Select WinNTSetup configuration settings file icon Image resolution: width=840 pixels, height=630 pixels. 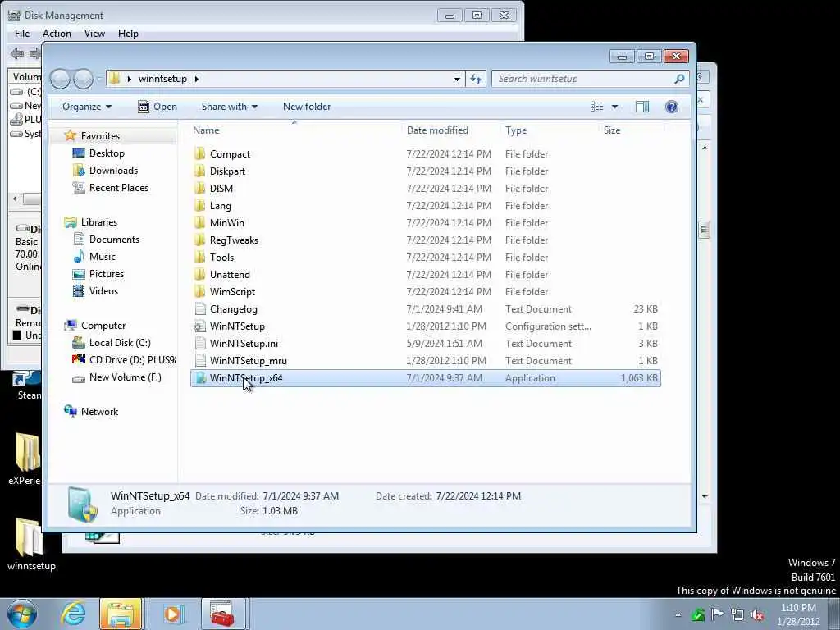(200, 326)
